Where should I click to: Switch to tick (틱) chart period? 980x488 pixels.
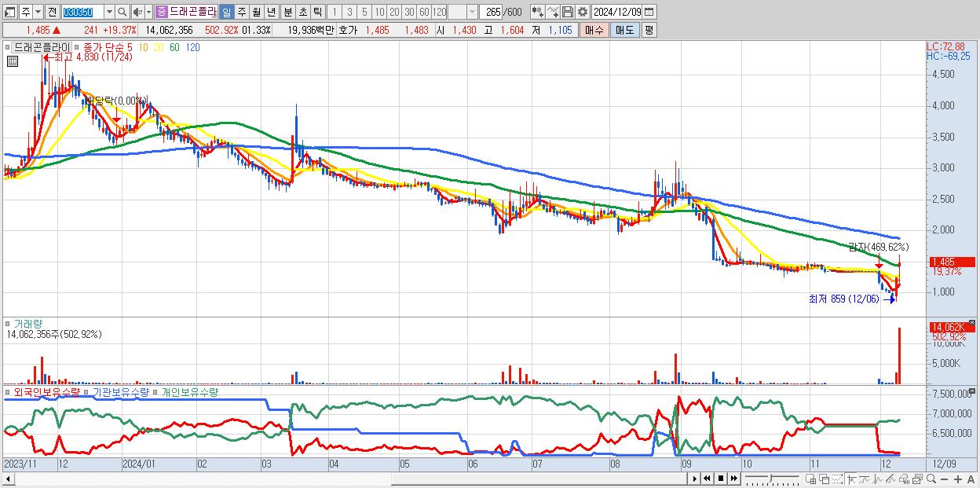[x=318, y=12]
